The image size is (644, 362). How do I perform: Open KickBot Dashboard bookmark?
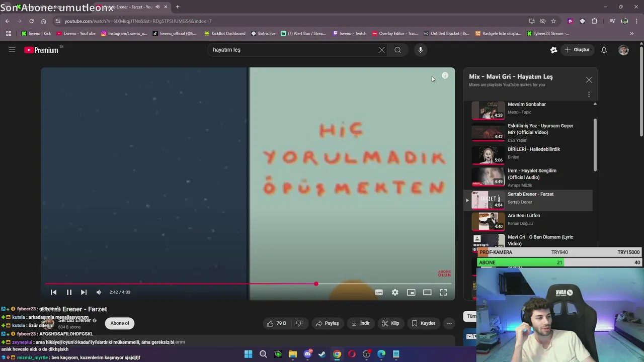click(224, 34)
